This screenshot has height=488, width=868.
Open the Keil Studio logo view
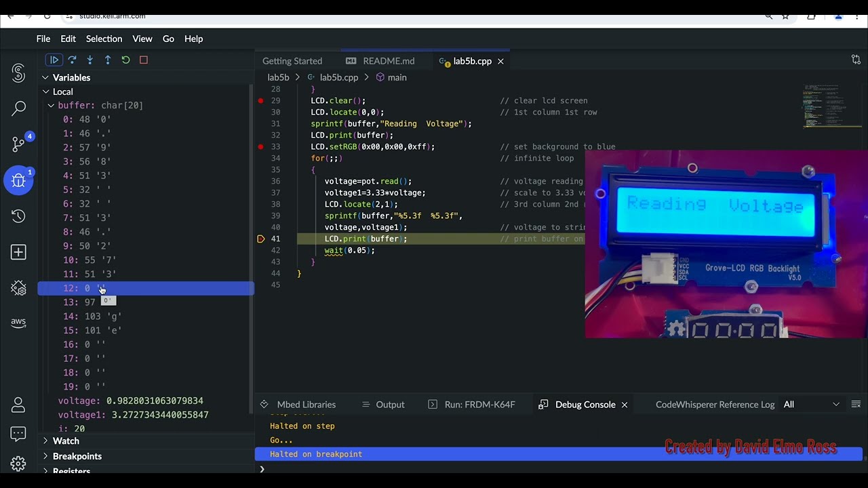(18, 73)
